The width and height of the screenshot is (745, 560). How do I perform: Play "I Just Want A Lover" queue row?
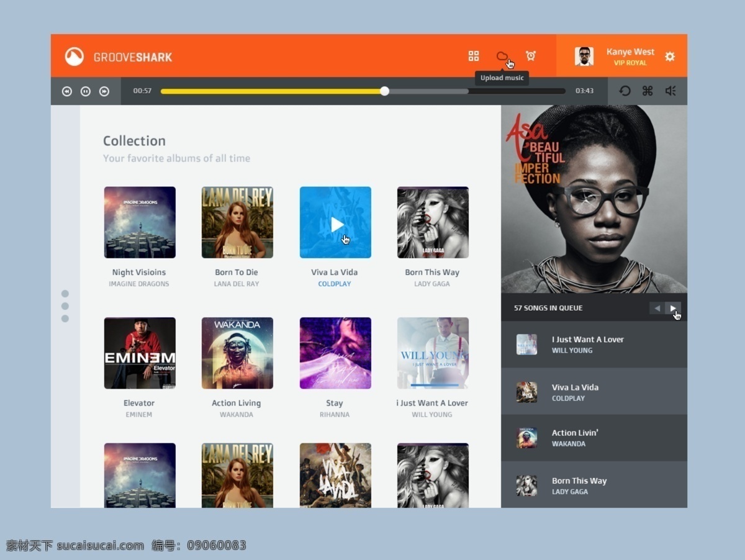click(x=594, y=345)
